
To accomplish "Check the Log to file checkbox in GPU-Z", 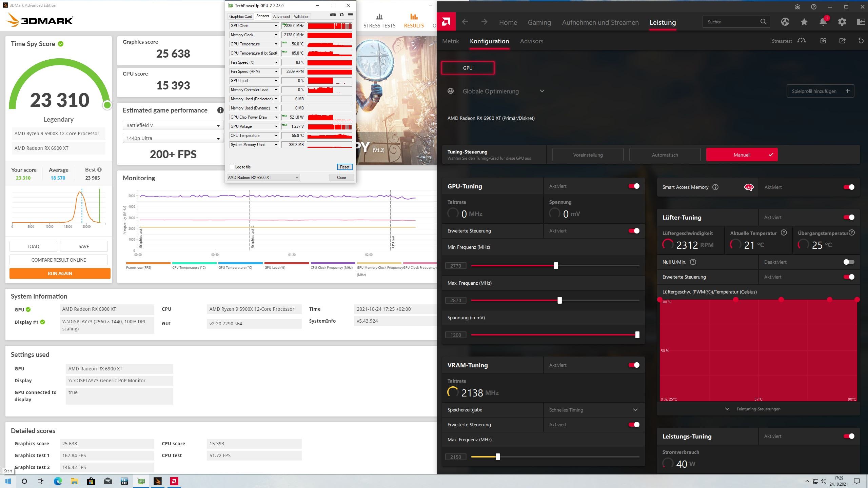I will tap(232, 167).
